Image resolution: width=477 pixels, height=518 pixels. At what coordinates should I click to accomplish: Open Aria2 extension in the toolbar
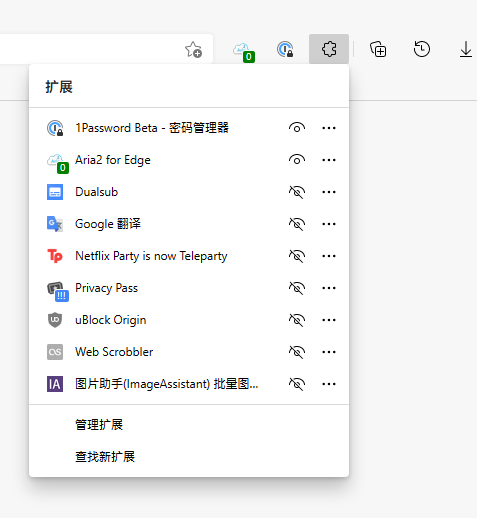[244, 52]
